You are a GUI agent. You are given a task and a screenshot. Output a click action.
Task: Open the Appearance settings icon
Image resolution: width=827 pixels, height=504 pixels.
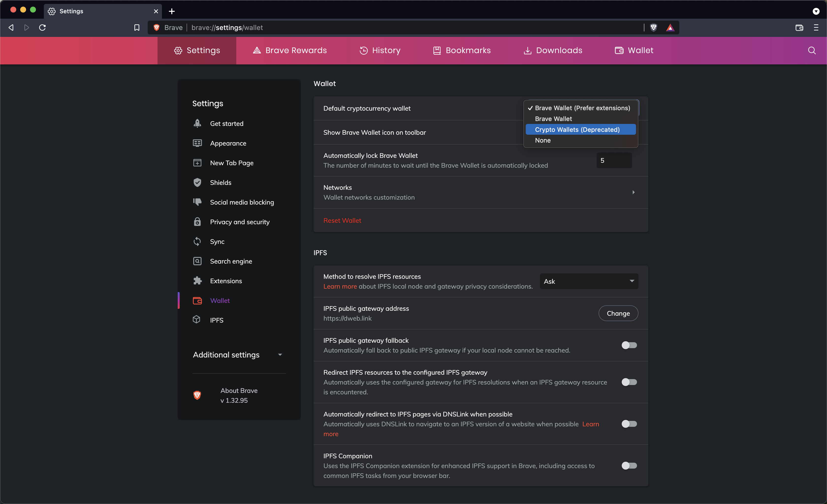[x=197, y=143]
